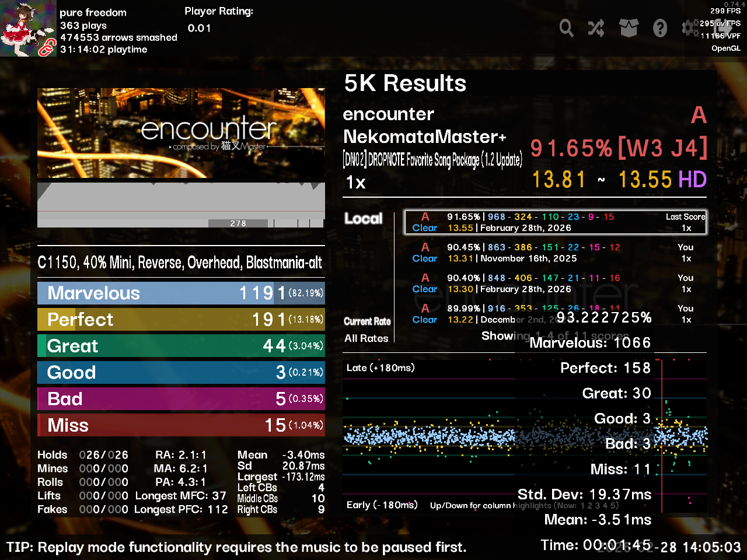Click the red broken link login icon
This screenshot has height=560, width=747.
[x=46, y=49]
